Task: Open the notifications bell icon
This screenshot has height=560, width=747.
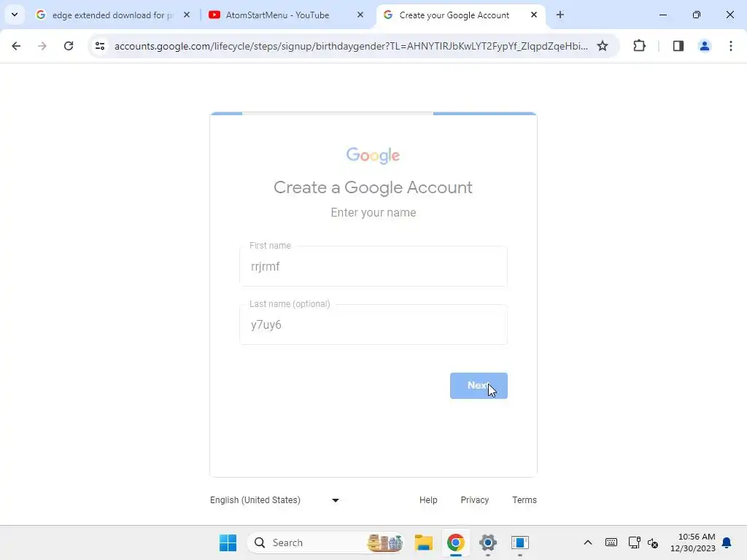Action: (x=727, y=542)
